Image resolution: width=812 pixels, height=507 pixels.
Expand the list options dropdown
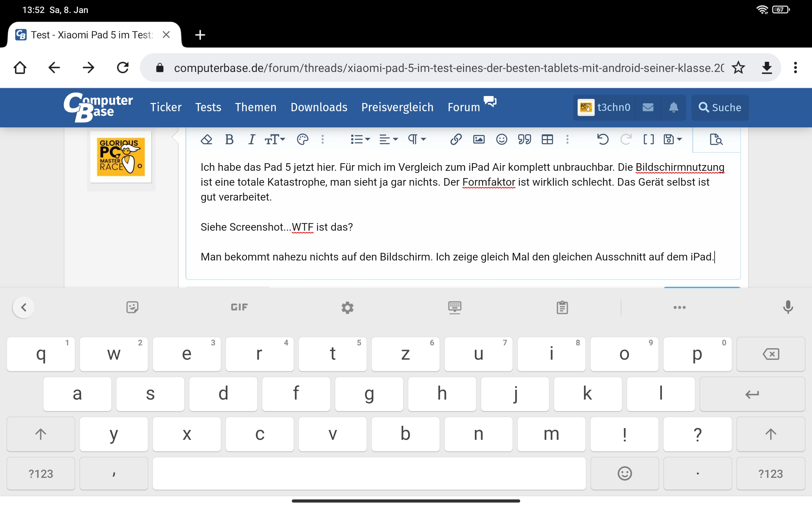360,139
